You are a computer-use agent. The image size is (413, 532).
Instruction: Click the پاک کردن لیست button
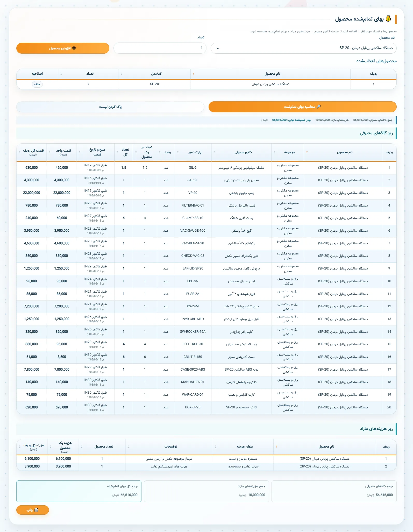[x=110, y=107]
